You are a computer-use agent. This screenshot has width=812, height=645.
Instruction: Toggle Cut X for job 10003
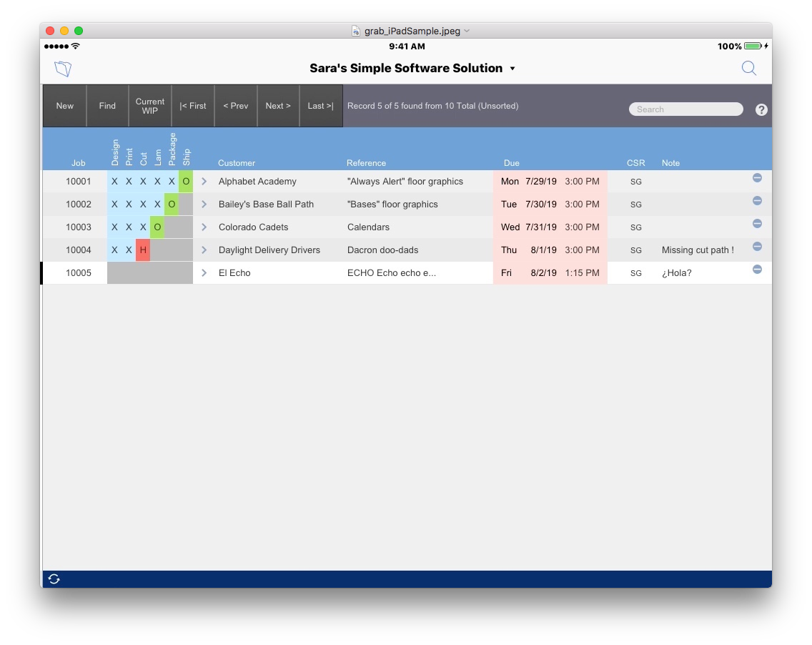pyautogui.click(x=143, y=227)
